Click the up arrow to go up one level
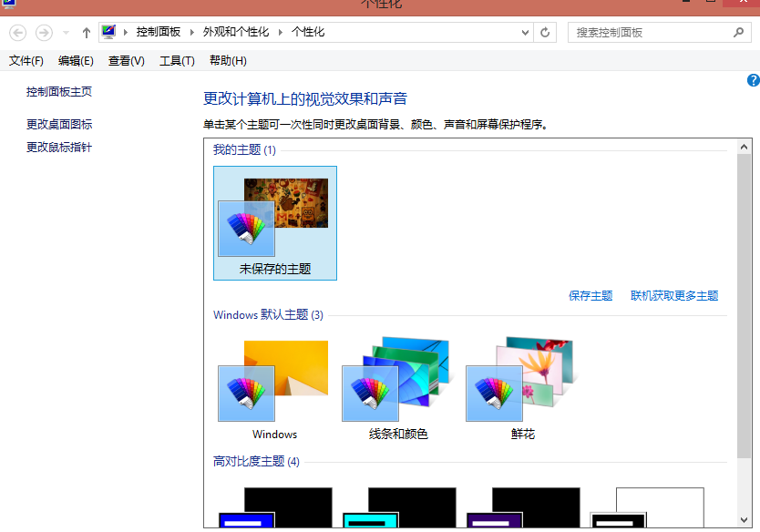Screen dimensions: 760x532 tap(85, 32)
